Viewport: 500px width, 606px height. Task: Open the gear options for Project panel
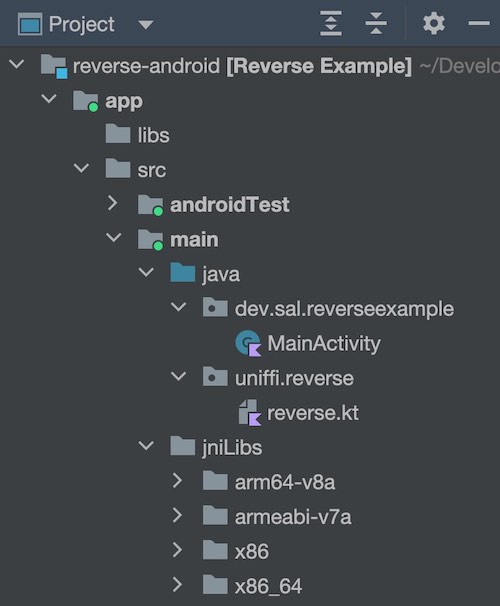pyautogui.click(x=434, y=24)
